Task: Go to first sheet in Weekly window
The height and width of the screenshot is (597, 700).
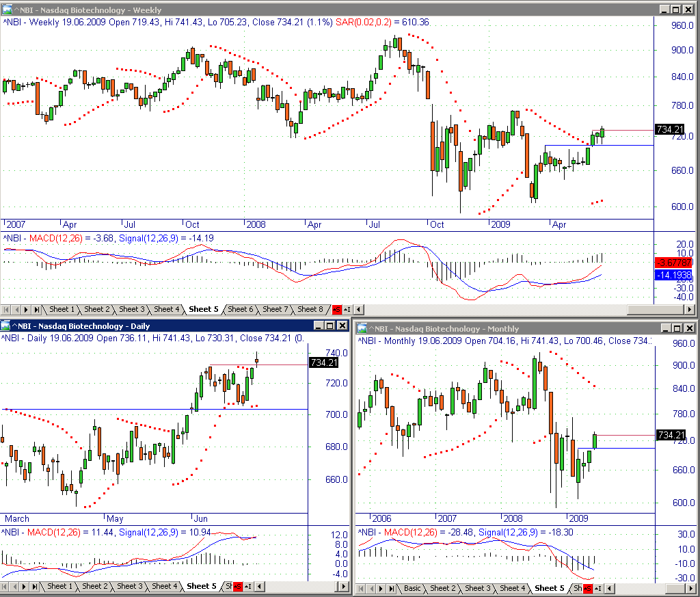Action: (5, 309)
